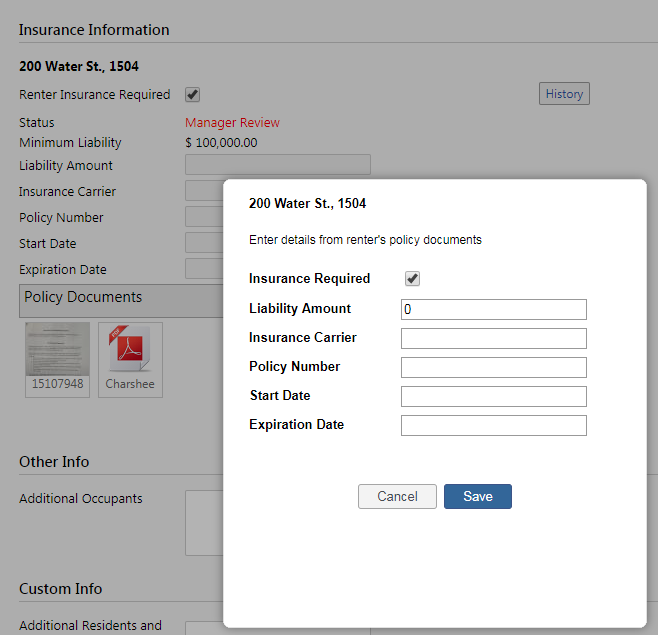Select the dialog's Policy Number field
Screen dimensions: 658x635
pos(493,368)
